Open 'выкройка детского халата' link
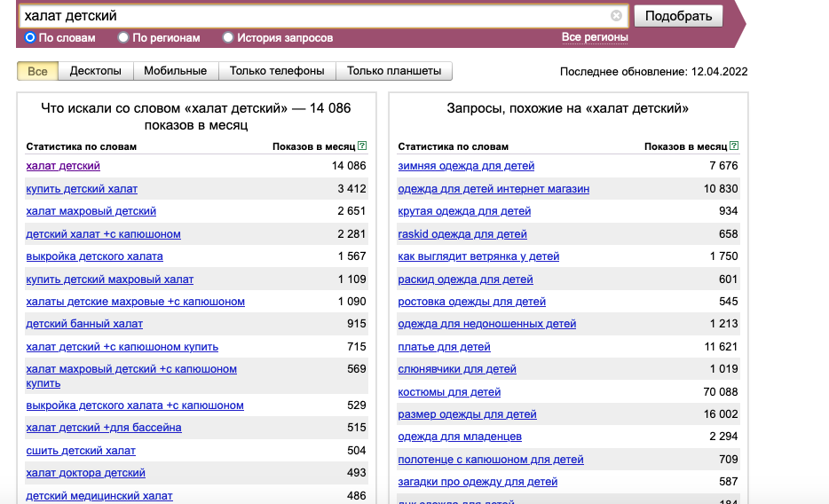This screenshot has width=829, height=504. coord(95,256)
